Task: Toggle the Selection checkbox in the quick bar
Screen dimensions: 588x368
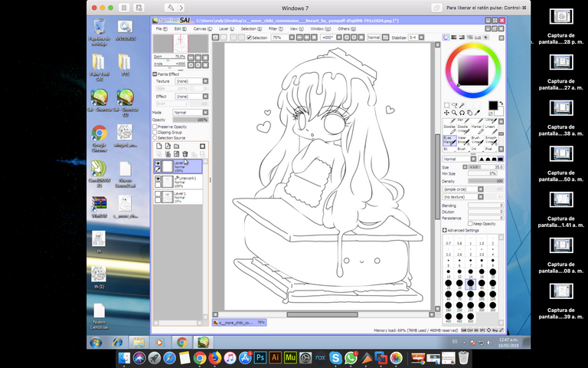Action: pyautogui.click(x=250, y=38)
